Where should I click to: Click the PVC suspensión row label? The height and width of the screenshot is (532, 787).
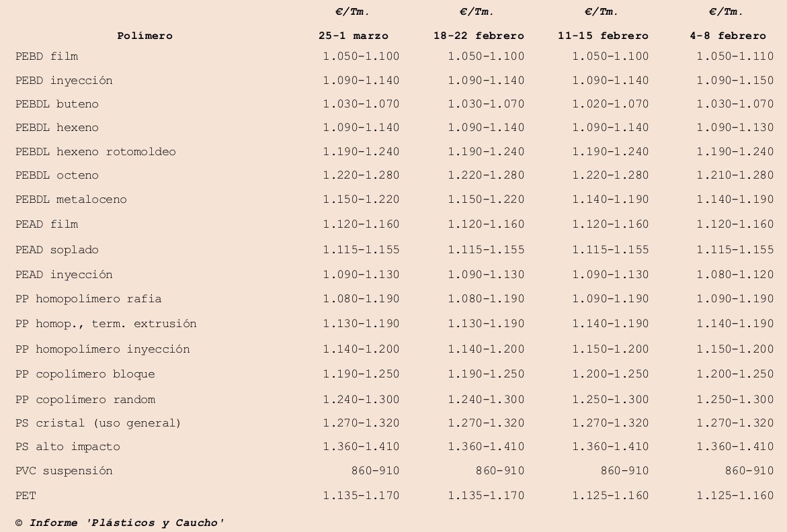pyautogui.click(x=64, y=471)
